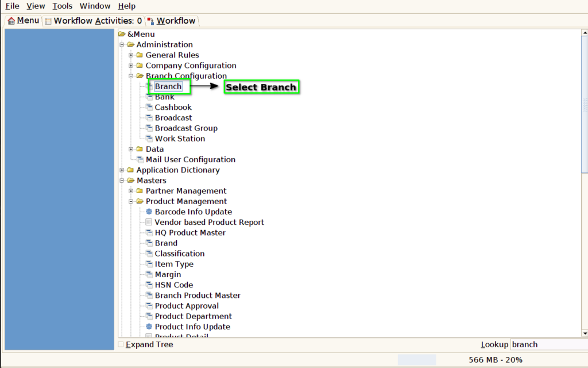Expand the Company Configuration node

(x=131, y=66)
